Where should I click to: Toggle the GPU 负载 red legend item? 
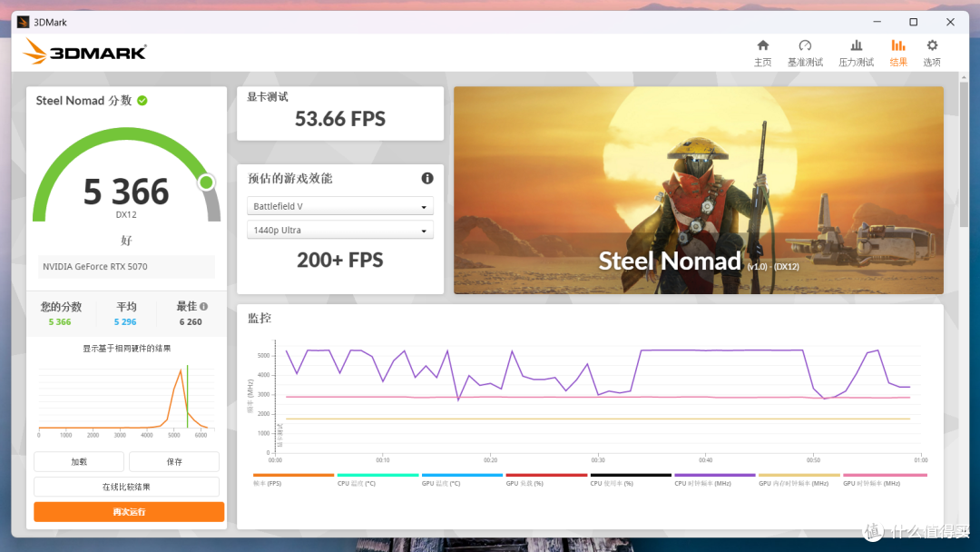click(x=546, y=479)
